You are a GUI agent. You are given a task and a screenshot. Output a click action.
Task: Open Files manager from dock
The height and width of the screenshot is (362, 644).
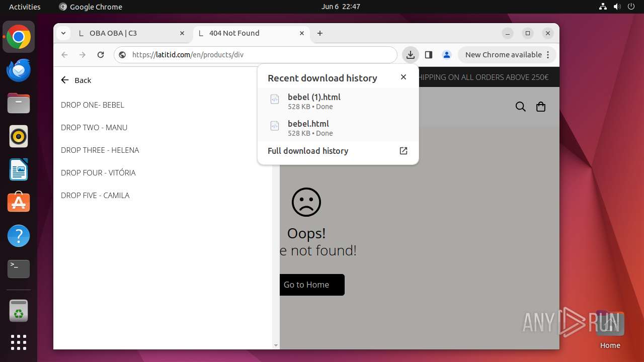(x=19, y=103)
